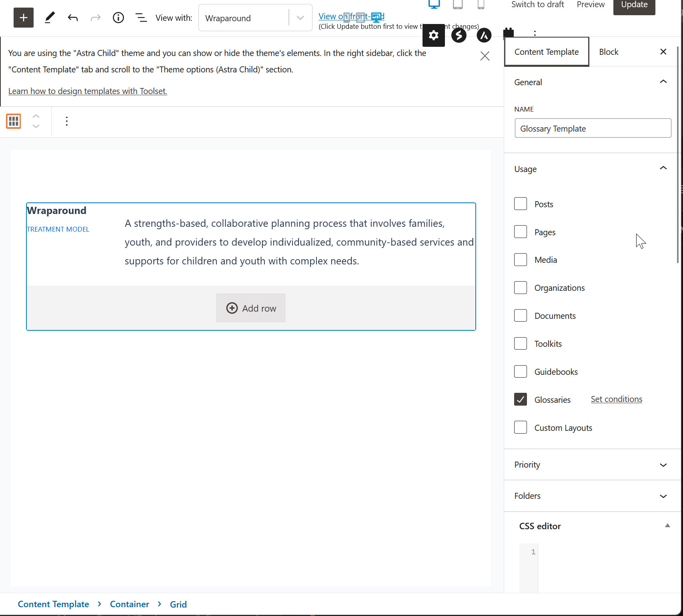The height and width of the screenshot is (616, 683).
Task: Switch to the Block tab
Action: [x=609, y=52]
